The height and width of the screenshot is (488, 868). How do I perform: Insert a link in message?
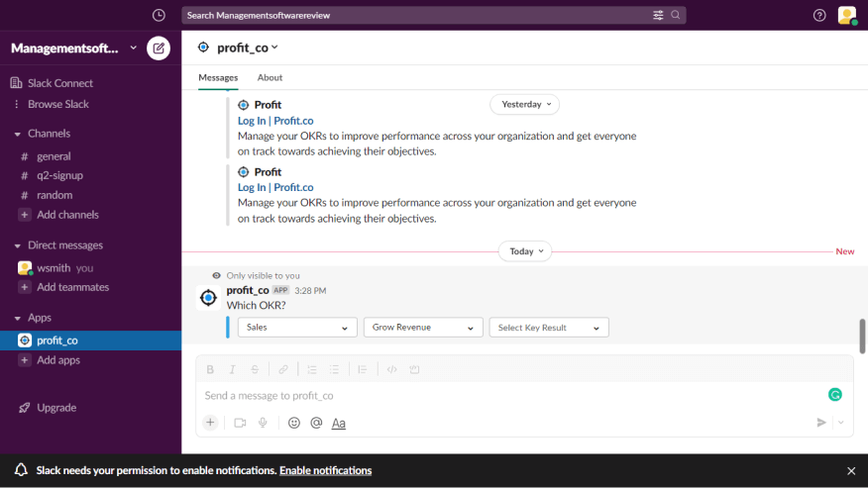282,369
